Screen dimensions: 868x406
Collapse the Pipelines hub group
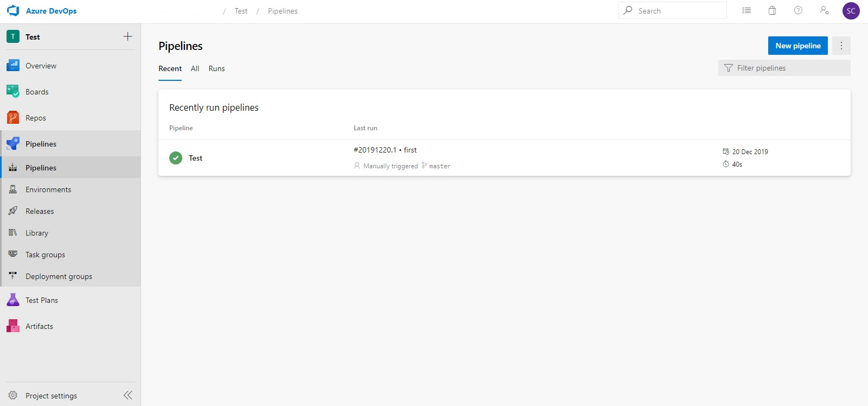coord(71,144)
